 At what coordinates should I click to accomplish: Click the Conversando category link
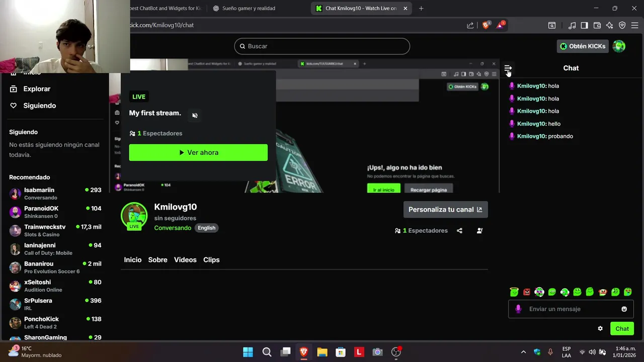(x=173, y=228)
